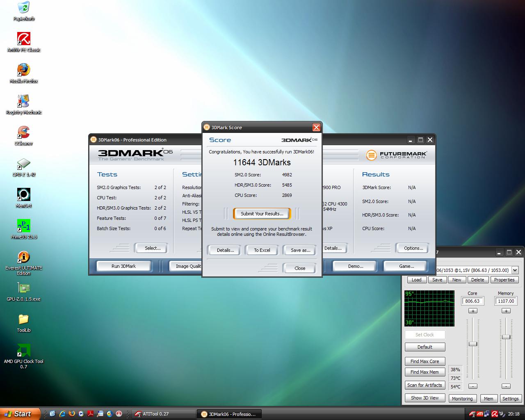525x420 pixels.
Task: Click Find Max Core button
Action: click(425, 361)
